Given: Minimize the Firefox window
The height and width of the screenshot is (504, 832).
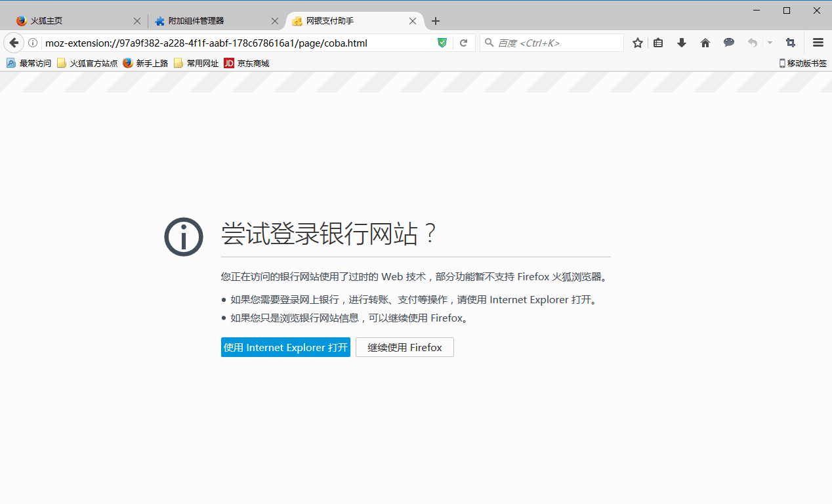Looking at the screenshot, I should pyautogui.click(x=757, y=10).
